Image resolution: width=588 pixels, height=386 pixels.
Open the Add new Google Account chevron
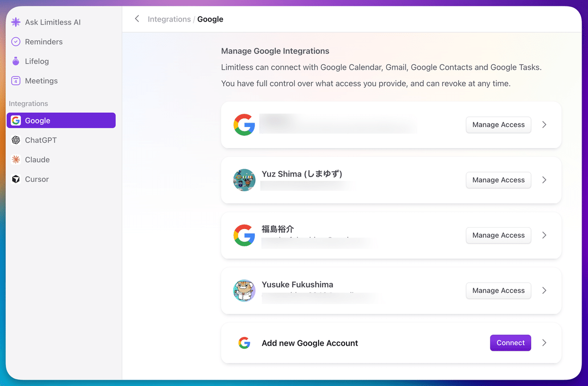pyautogui.click(x=544, y=343)
